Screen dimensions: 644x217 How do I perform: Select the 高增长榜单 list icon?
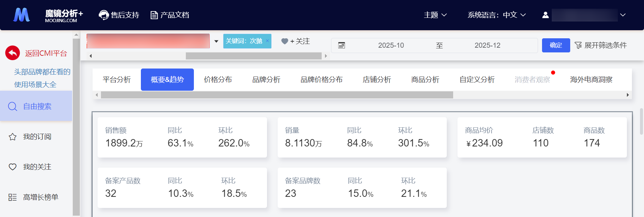pyautogui.click(x=12, y=197)
